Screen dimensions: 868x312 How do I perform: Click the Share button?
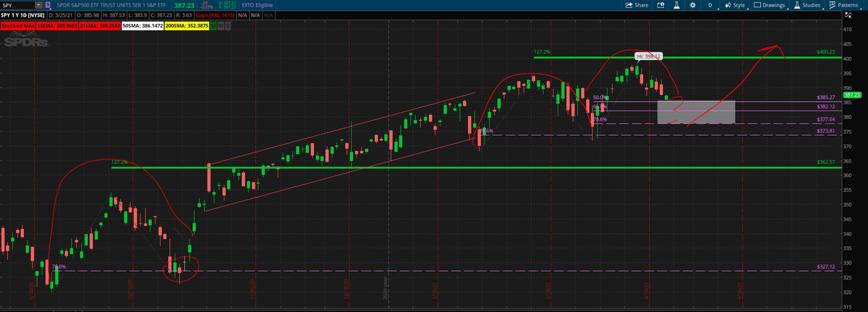tap(637, 5)
